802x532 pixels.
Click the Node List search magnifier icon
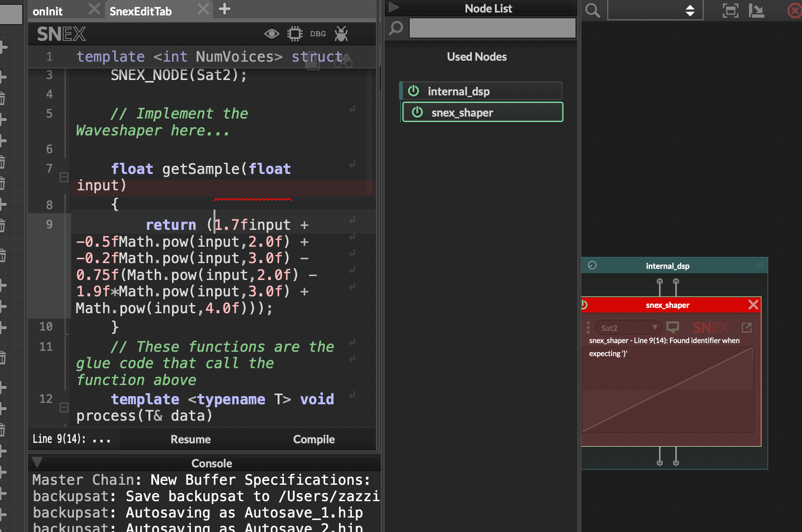click(396, 28)
